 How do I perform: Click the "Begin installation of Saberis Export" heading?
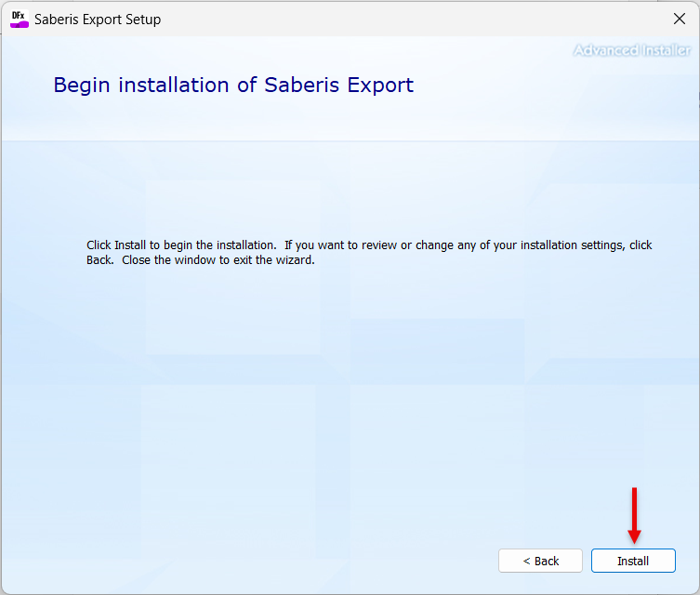pyautogui.click(x=233, y=86)
